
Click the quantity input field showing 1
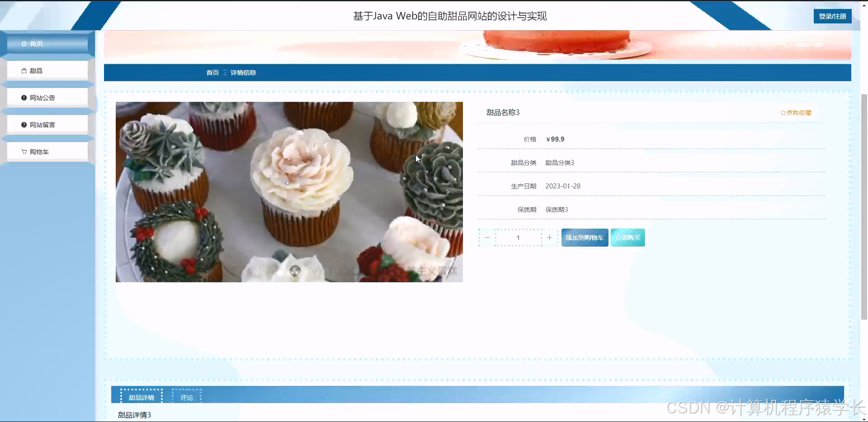pyautogui.click(x=518, y=237)
